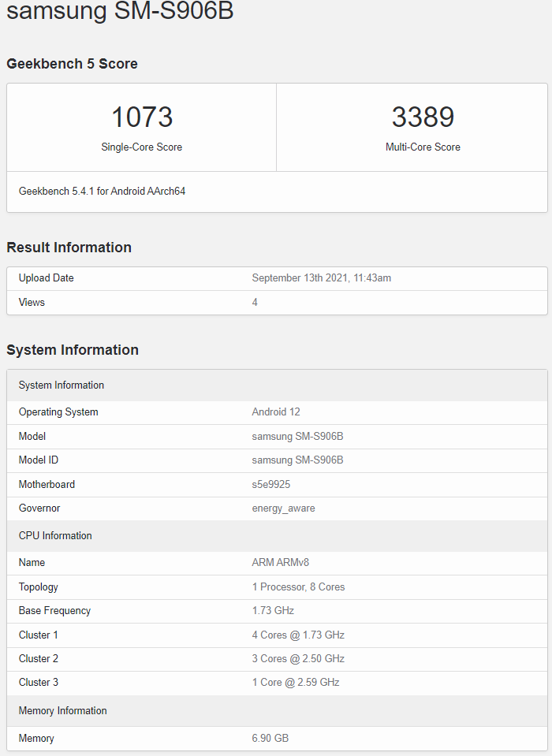The image size is (552, 756).
Task: Select the Android 12 value
Action: (x=276, y=412)
